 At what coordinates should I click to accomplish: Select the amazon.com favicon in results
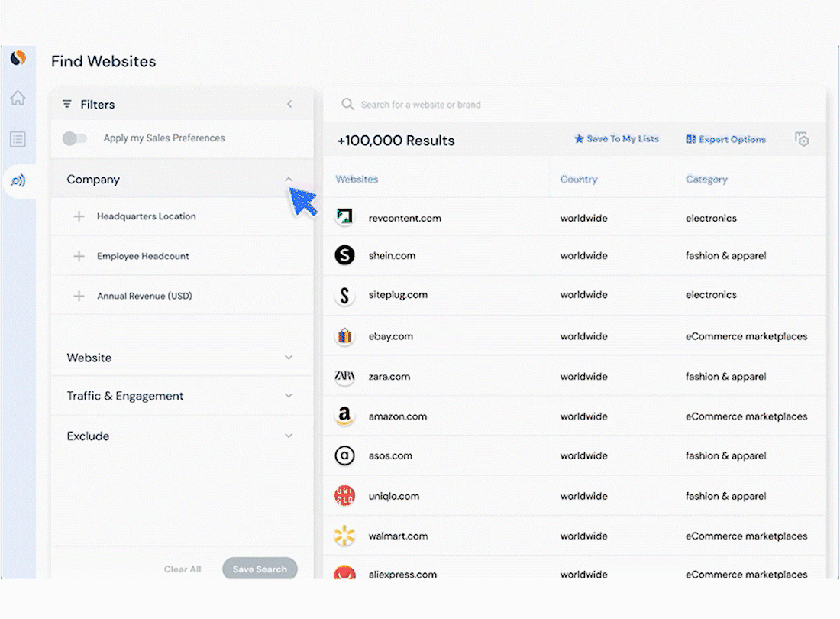344,416
